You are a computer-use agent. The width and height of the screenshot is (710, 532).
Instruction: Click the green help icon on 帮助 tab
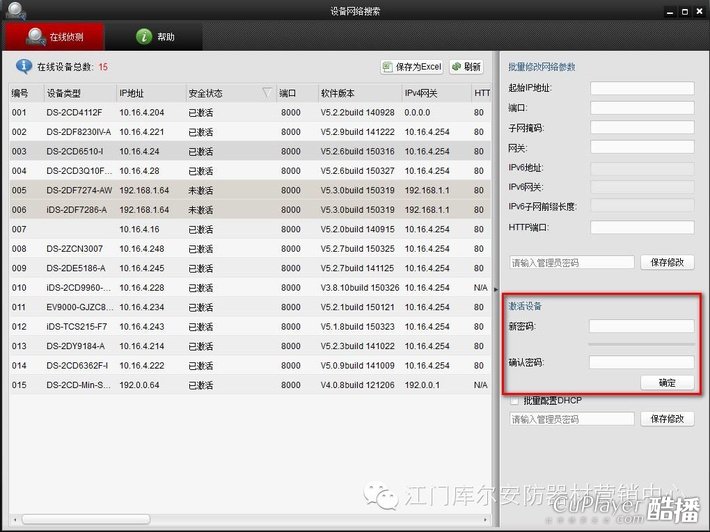click(x=143, y=37)
